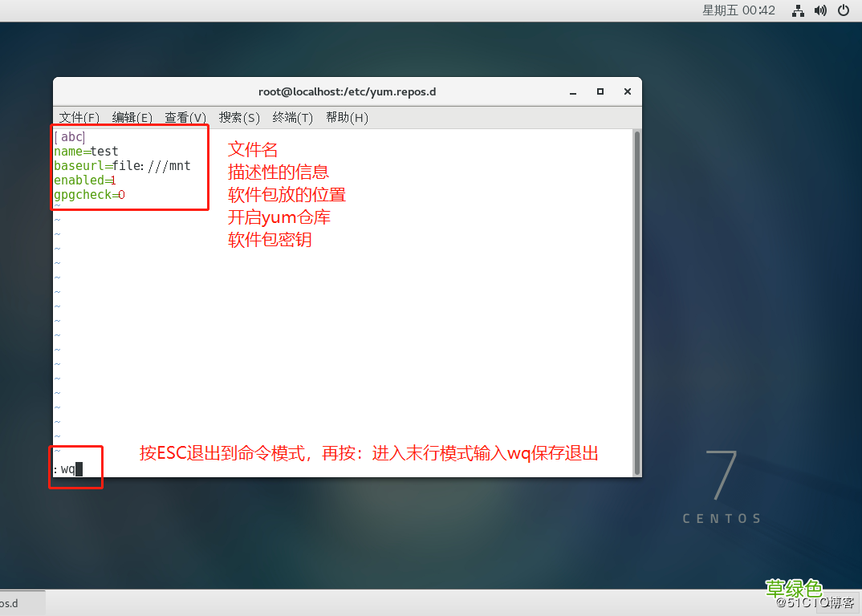Open the 帮助(H) menu
Image resolution: width=862 pixels, height=616 pixels.
(346, 117)
